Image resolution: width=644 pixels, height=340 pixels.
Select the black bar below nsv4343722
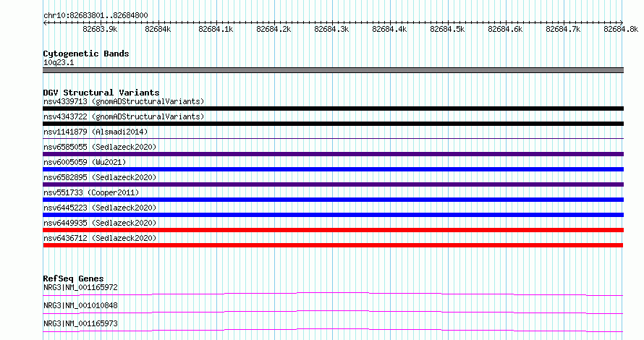(x=333, y=124)
